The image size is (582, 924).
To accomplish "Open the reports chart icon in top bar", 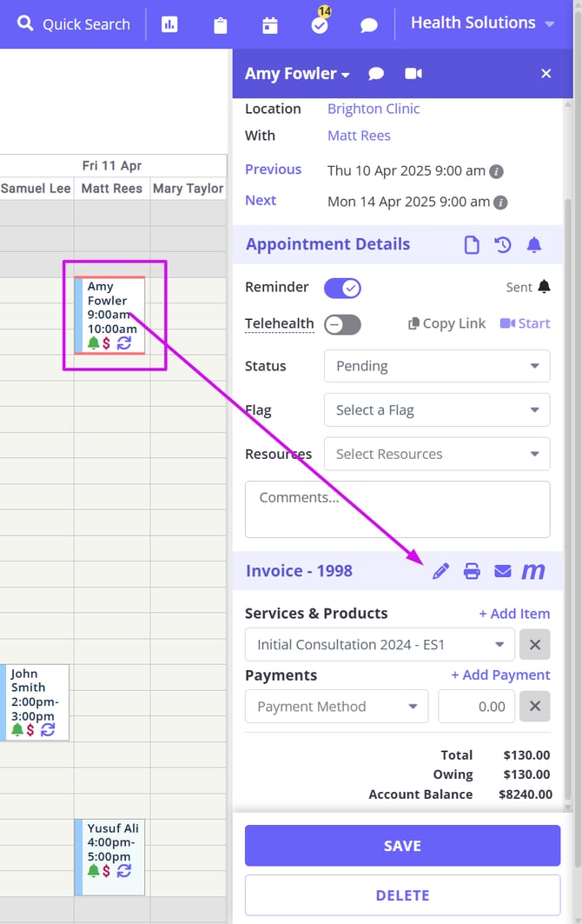I will (x=170, y=24).
